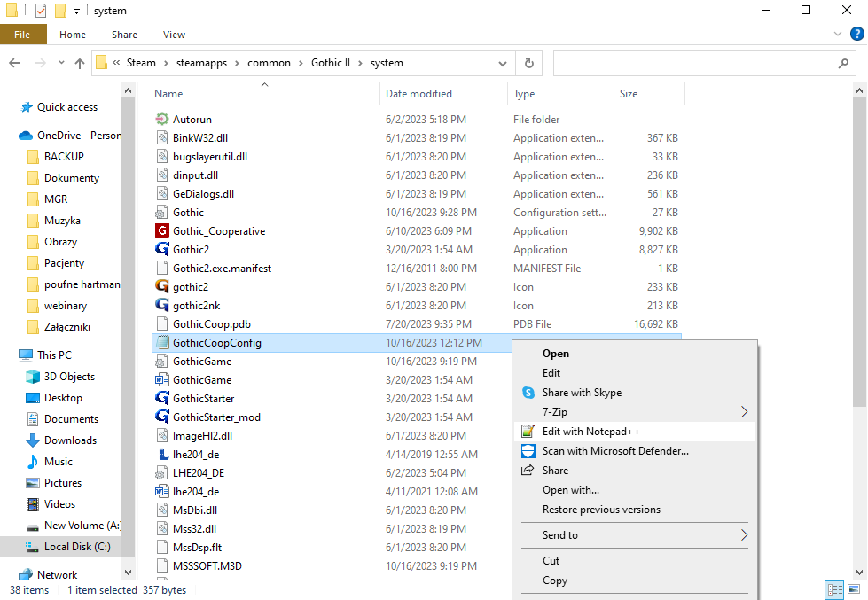Click the Skype icon in context menu
Image resolution: width=868 pixels, height=600 pixels.
[x=528, y=393]
